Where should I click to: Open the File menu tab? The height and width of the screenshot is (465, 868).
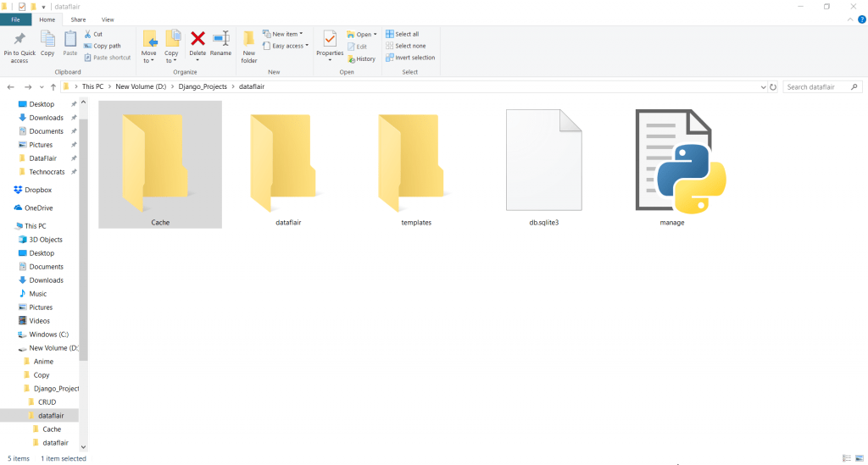click(15, 19)
